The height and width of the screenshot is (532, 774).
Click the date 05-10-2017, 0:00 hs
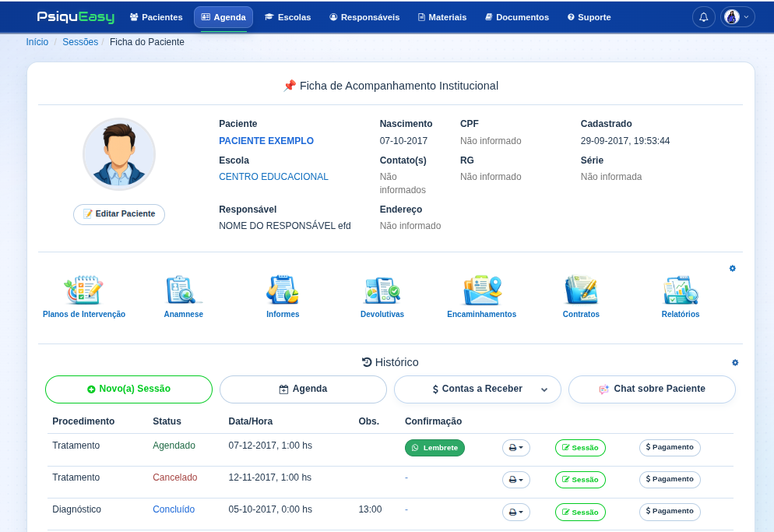pos(270,509)
